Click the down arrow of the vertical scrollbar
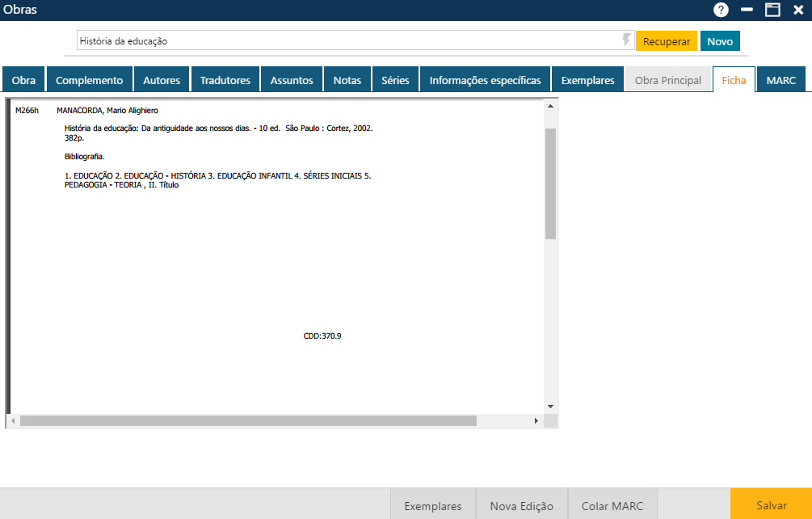Screen dimensions: 812x519 pyautogui.click(x=551, y=407)
